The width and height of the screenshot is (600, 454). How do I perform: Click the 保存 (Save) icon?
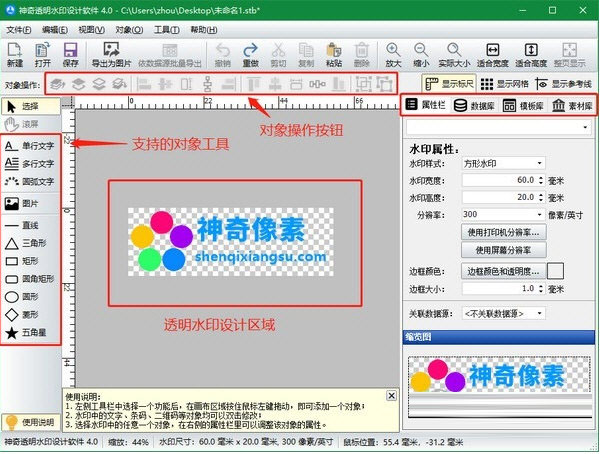tap(70, 53)
